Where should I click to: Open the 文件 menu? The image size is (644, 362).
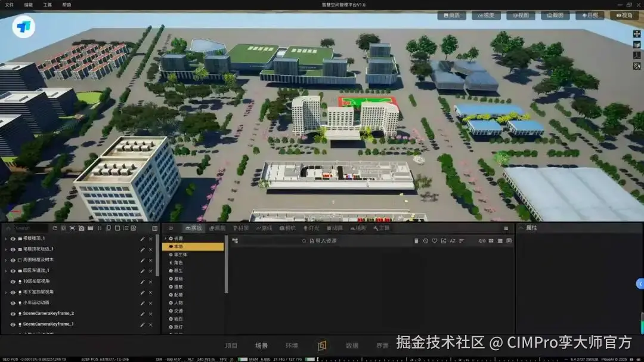pyautogui.click(x=10, y=5)
